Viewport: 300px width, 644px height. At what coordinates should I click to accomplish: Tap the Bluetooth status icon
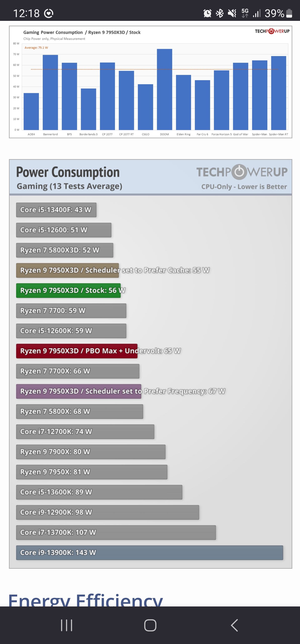click(220, 13)
